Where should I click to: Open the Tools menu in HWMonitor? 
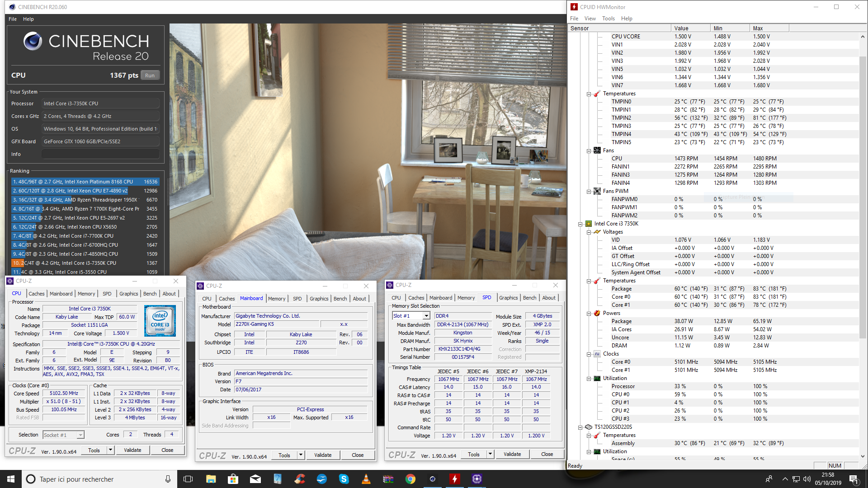[x=608, y=19]
